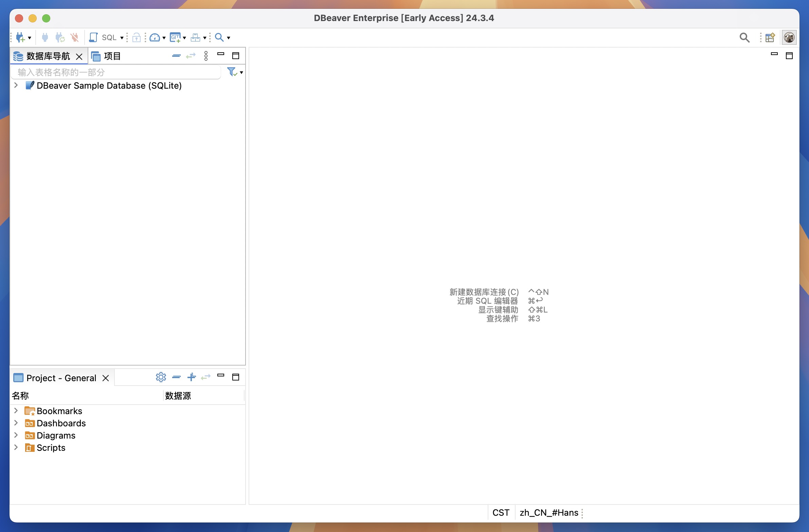Click the 查找操作 hint text
809x532 pixels.
coord(502,319)
